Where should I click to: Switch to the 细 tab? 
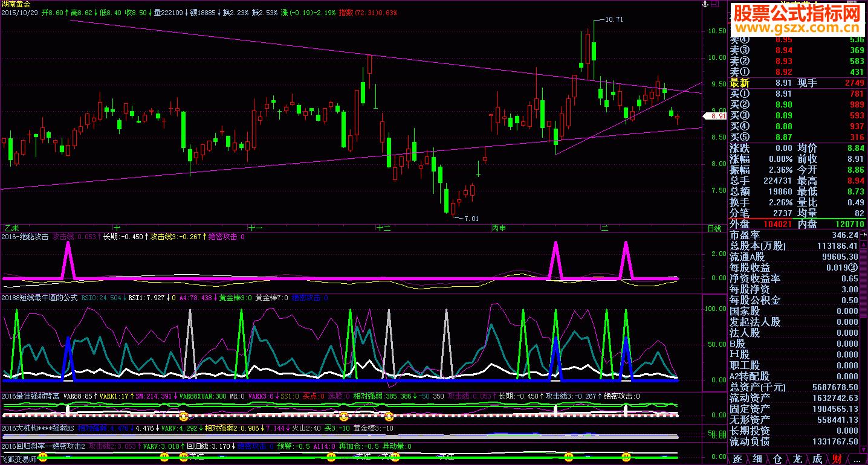point(757,459)
